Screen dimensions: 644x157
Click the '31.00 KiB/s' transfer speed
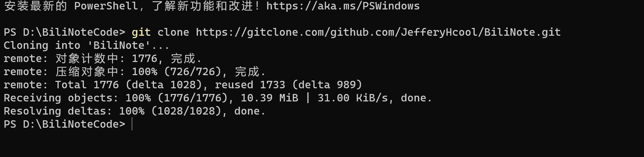tap(353, 98)
